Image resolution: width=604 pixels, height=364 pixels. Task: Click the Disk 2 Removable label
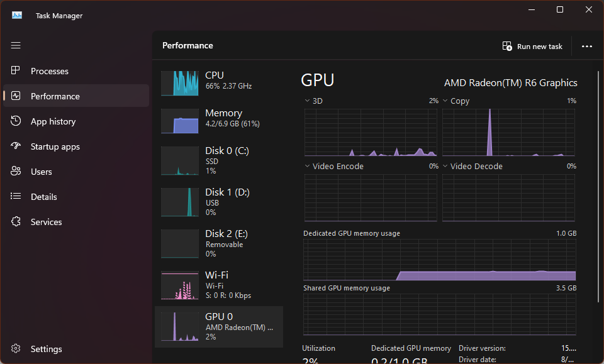pos(224,245)
